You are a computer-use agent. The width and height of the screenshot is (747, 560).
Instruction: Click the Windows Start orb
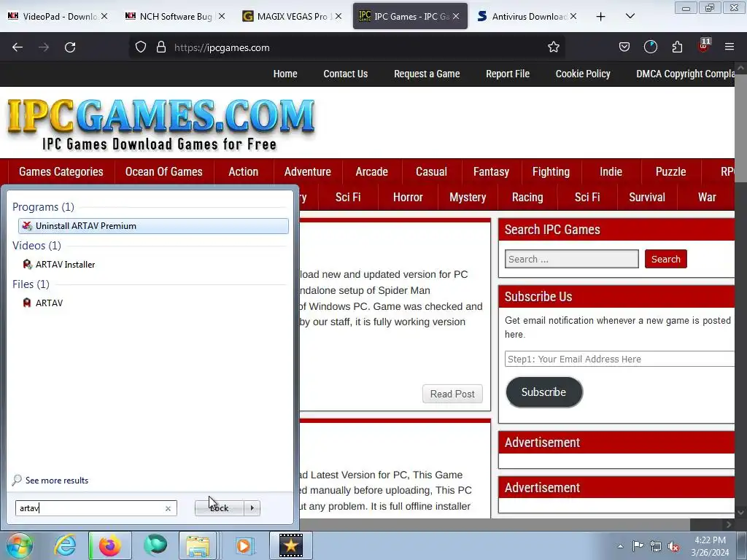19,545
